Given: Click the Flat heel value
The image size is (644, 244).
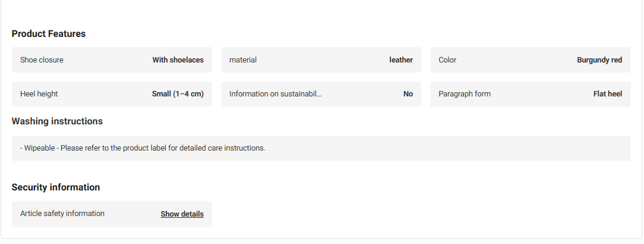Looking at the screenshot, I should 607,94.
